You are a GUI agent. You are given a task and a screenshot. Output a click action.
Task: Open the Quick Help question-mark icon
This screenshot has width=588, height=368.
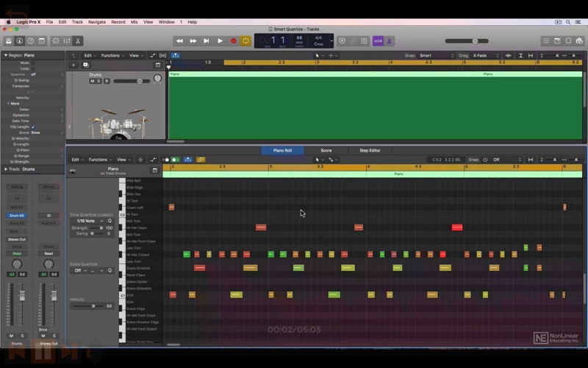click(31, 41)
